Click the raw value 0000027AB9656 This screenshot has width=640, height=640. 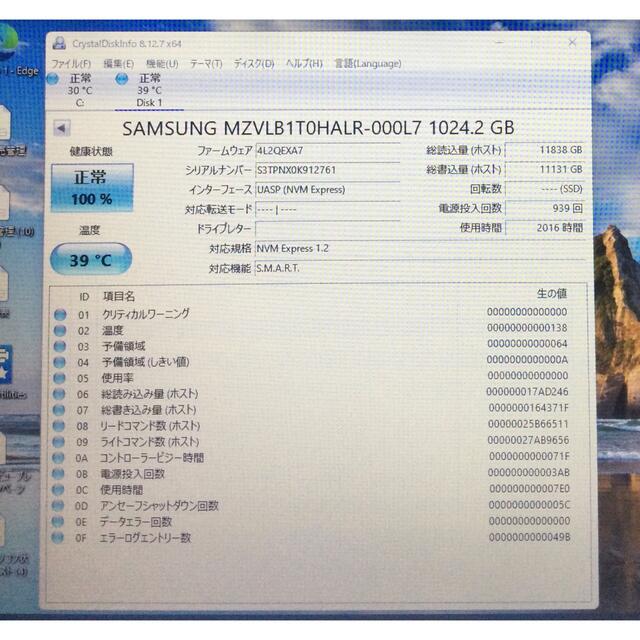(528, 440)
